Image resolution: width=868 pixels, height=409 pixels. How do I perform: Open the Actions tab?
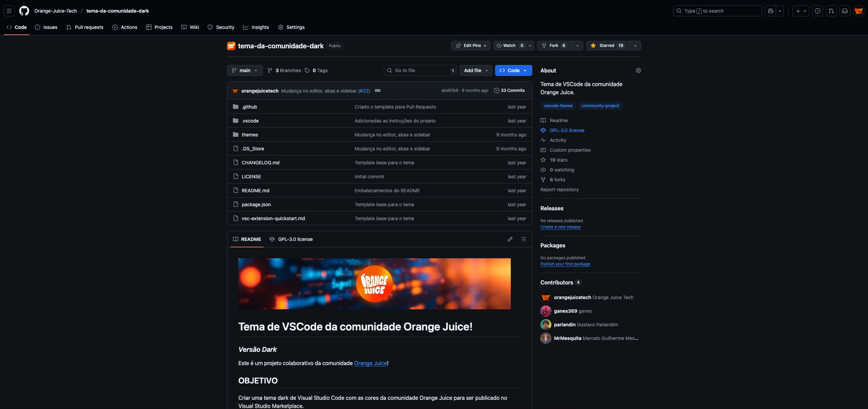pos(125,27)
